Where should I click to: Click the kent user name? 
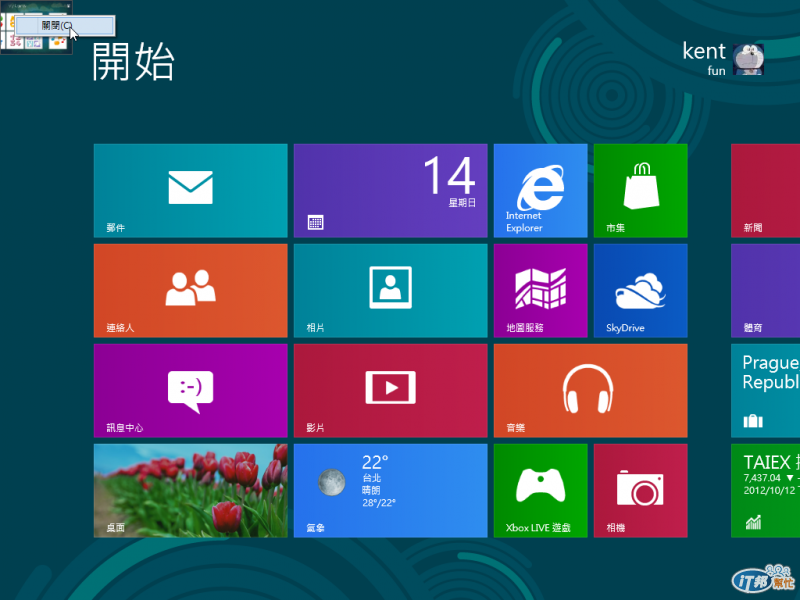click(x=704, y=52)
